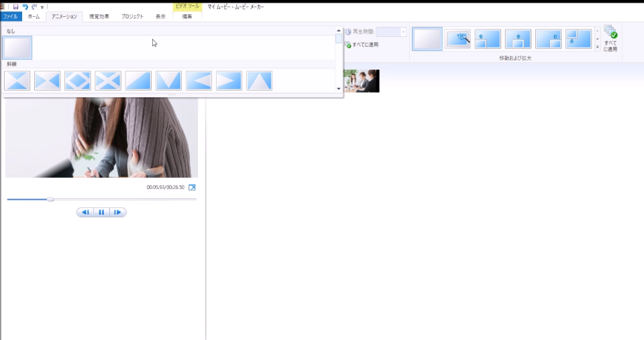
Task: Choose the automatic pan and zoom effect
Action: pos(458,39)
